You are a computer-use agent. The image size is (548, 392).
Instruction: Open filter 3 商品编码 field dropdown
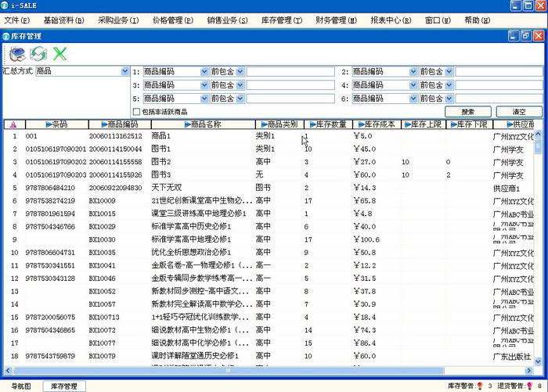pyautogui.click(x=204, y=85)
